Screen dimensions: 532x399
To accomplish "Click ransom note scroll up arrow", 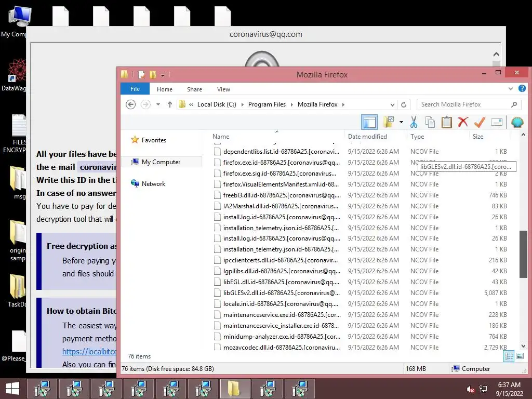I will (x=496, y=54).
